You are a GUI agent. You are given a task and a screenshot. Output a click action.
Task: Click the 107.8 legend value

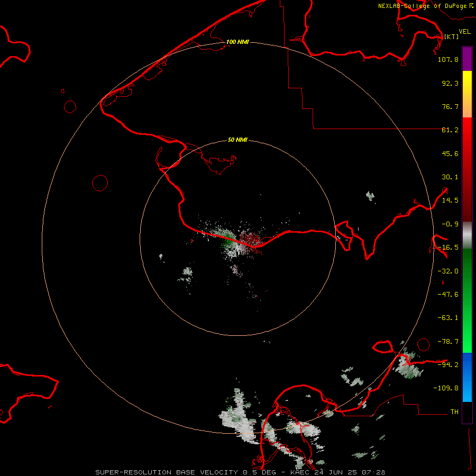pyautogui.click(x=448, y=59)
